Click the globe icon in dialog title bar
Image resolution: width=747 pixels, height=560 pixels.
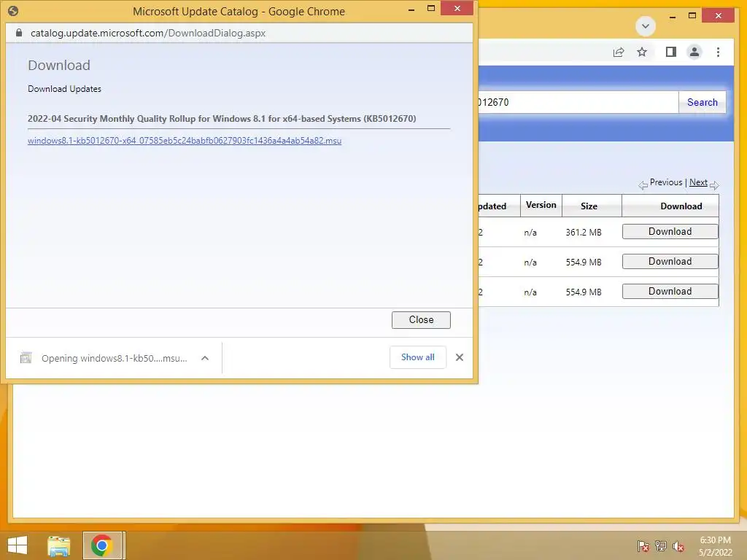coord(13,11)
